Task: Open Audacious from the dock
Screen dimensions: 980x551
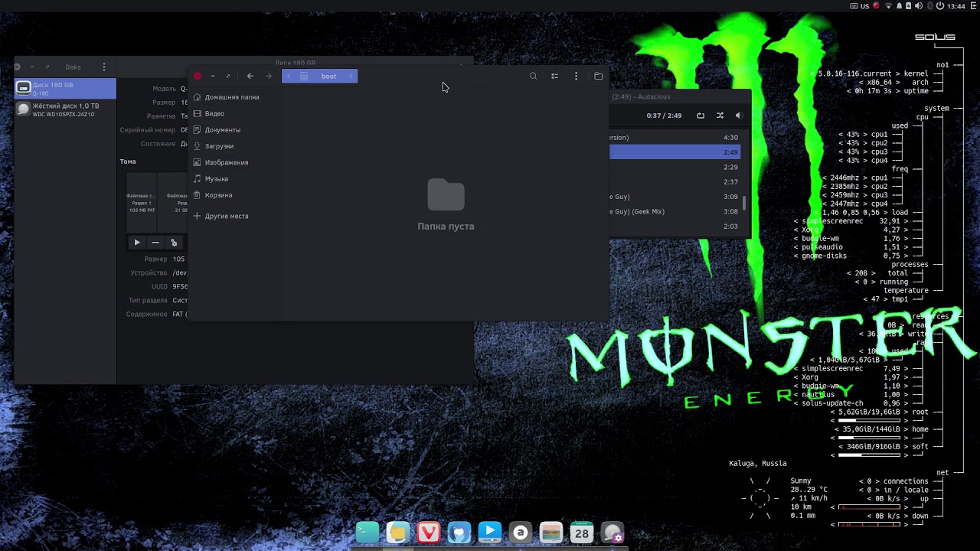Action: [x=521, y=533]
